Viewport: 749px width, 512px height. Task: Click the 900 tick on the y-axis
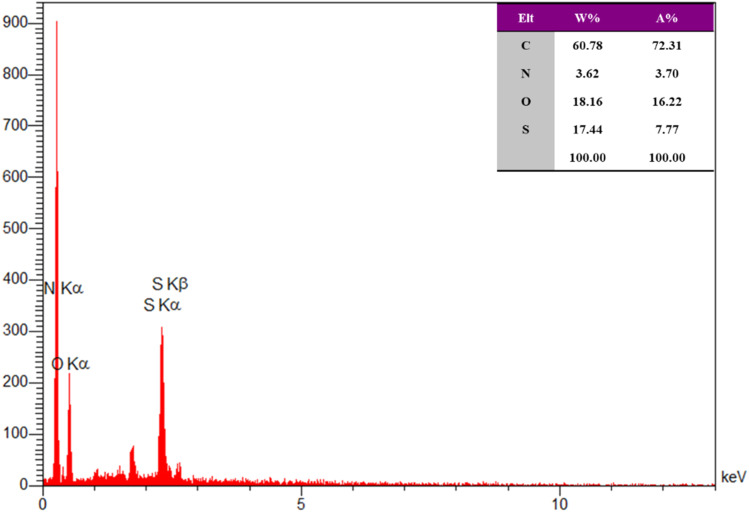[x=14, y=22]
